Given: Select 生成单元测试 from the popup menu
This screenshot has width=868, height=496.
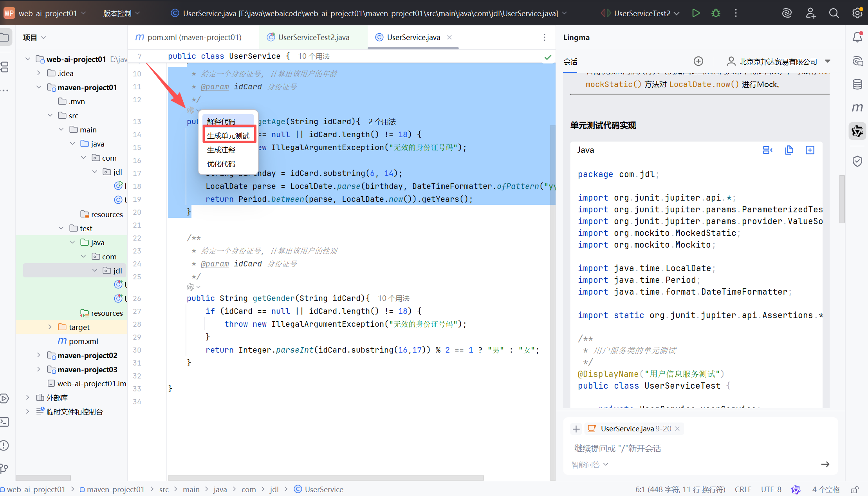Looking at the screenshot, I should (228, 136).
